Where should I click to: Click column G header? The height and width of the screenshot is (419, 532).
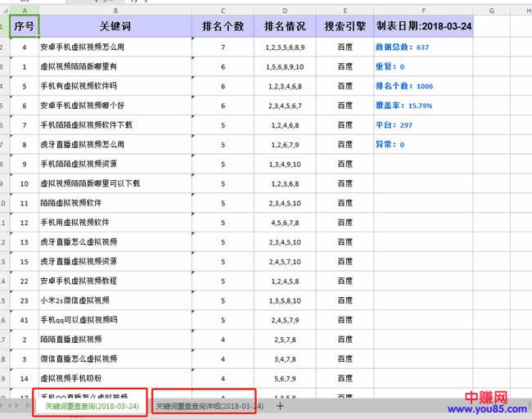coord(491,10)
